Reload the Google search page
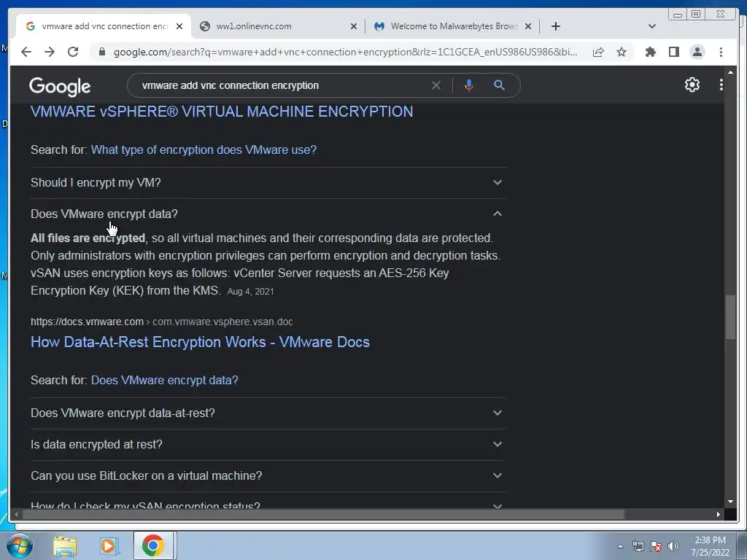Image resolution: width=747 pixels, height=560 pixels. [73, 52]
